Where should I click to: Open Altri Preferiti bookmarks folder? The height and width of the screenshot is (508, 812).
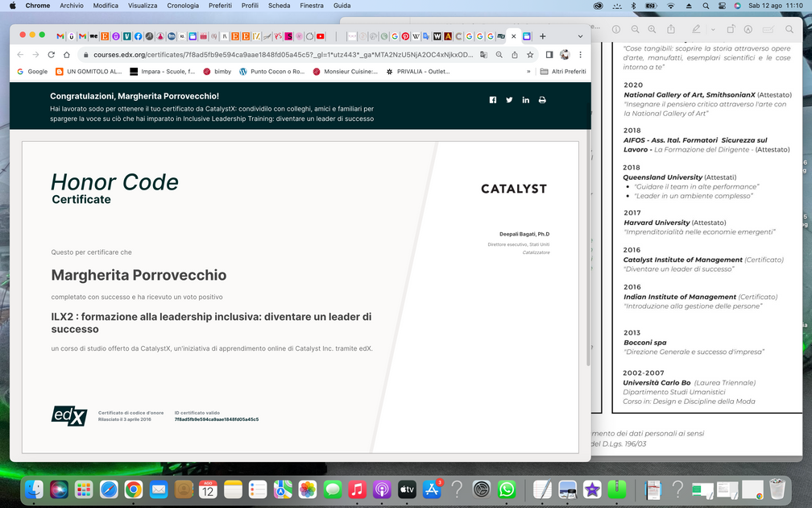563,72
